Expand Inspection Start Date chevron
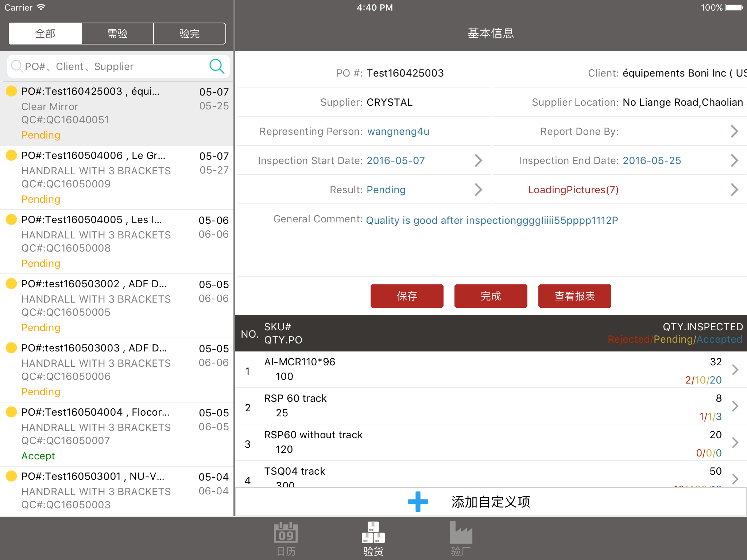The width and height of the screenshot is (747, 560). click(x=478, y=160)
